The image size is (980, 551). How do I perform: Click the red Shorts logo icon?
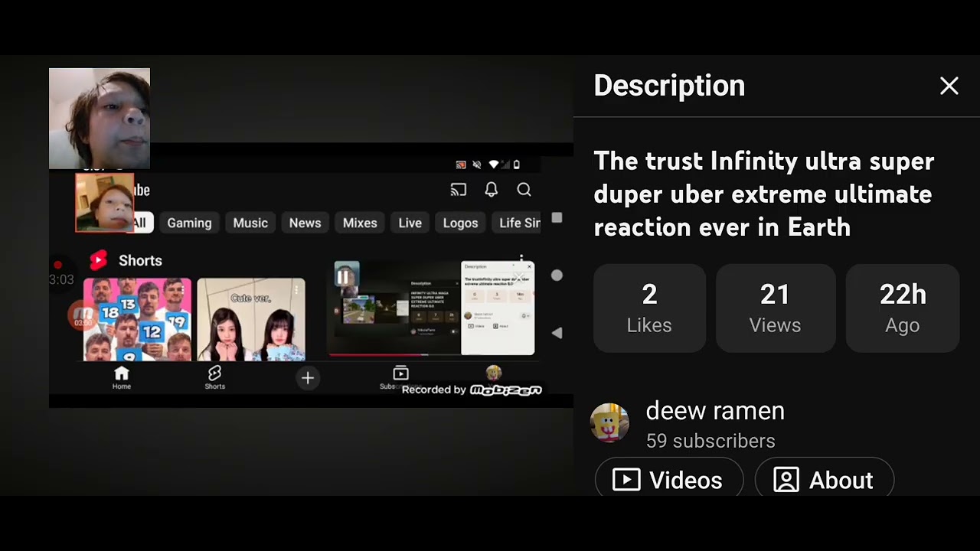99,261
